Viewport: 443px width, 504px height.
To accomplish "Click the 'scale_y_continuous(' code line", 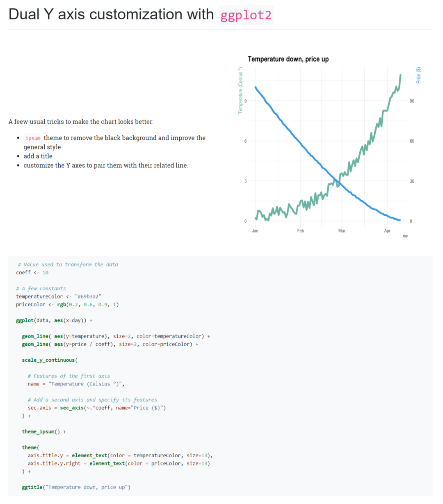I will [x=50, y=360].
